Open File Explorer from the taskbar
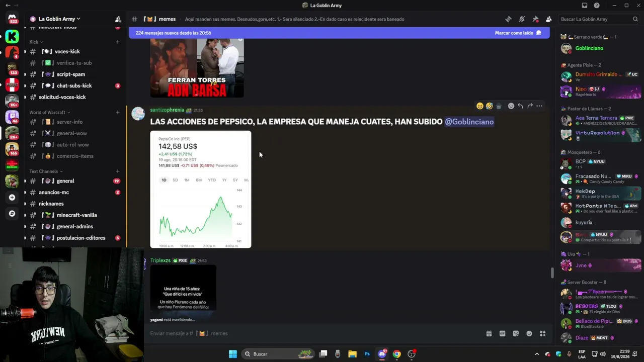This screenshot has height=362, width=644. point(352,354)
